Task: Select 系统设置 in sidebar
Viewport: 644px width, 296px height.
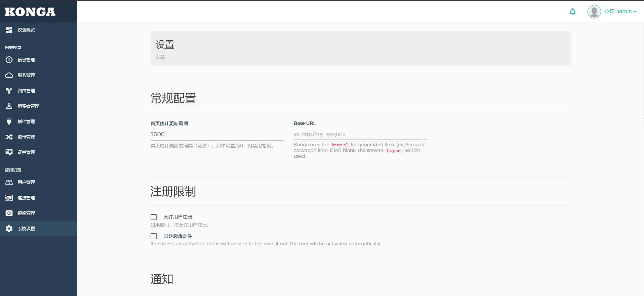Action: click(x=26, y=229)
